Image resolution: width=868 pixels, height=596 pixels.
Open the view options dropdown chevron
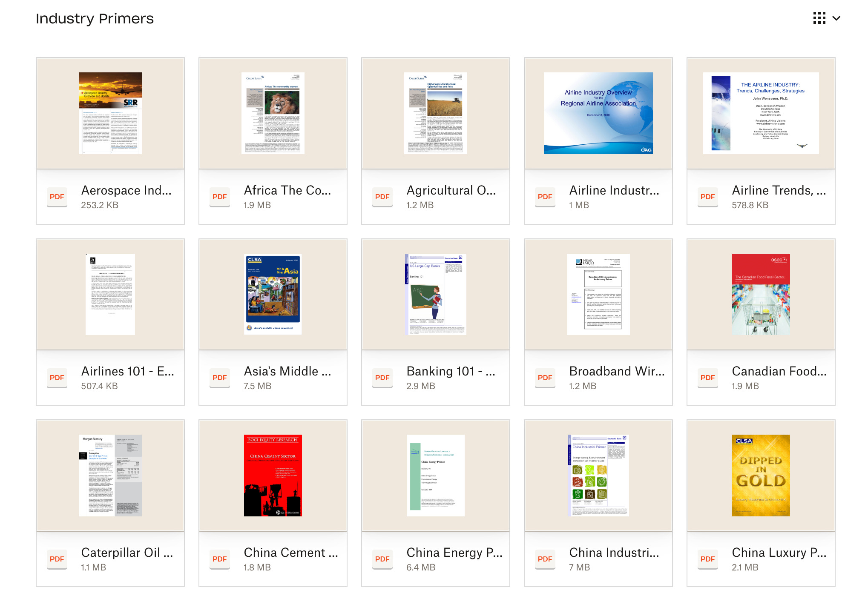836,18
